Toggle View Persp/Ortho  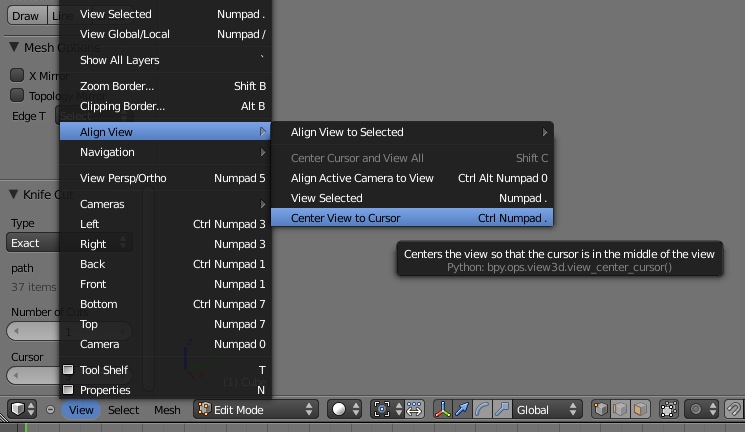[x=165, y=178]
